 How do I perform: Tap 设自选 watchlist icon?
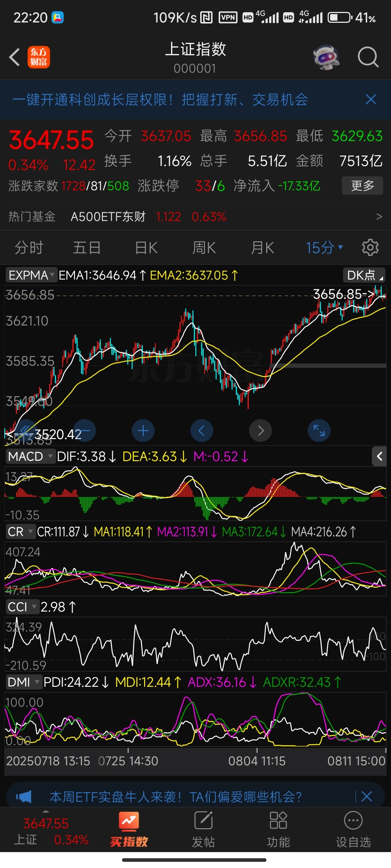[x=353, y=830]
